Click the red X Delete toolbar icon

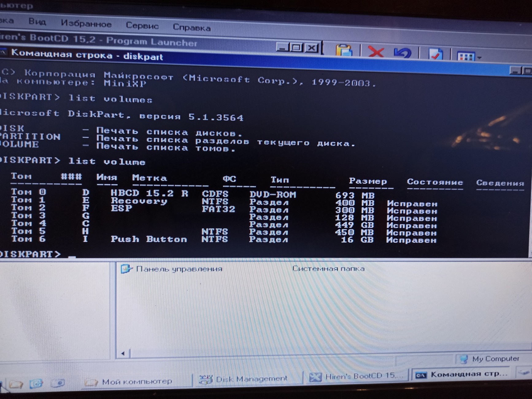click(376, 51)
